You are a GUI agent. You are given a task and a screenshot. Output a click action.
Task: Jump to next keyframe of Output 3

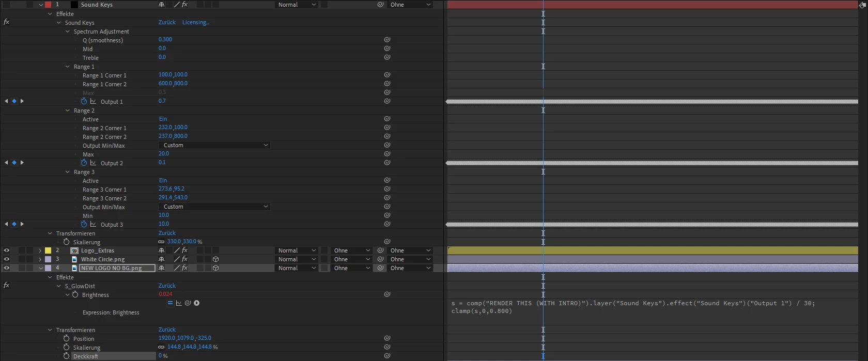point(22,224)
